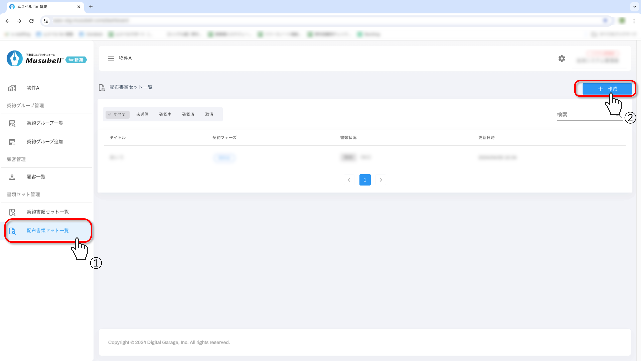Open the Chrome tab list dropdown

(635, 7)
